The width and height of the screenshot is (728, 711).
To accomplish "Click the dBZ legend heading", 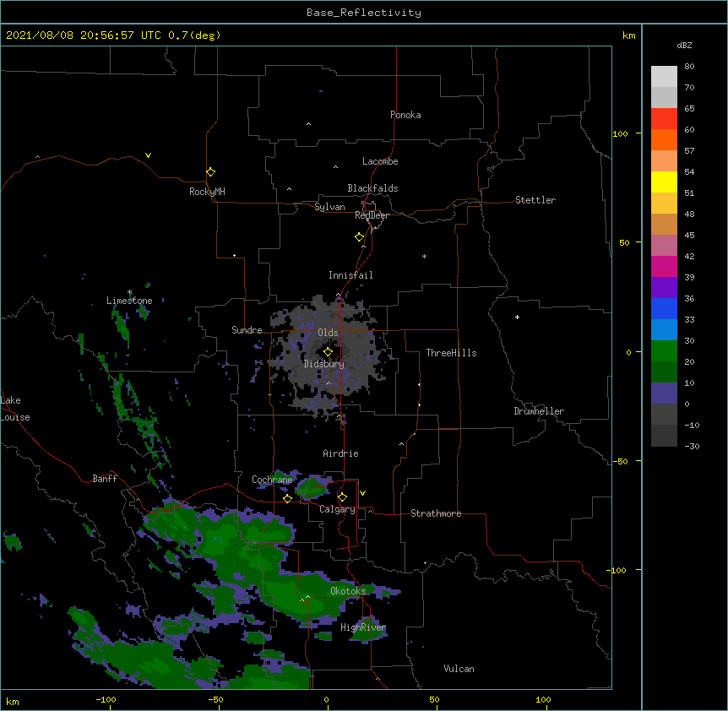I will [x=684, y=45].
